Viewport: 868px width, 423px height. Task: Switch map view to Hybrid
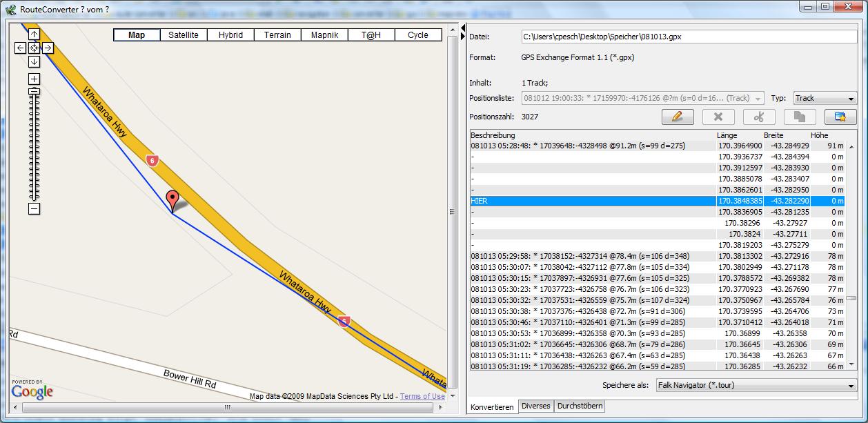tap(230, 35)
